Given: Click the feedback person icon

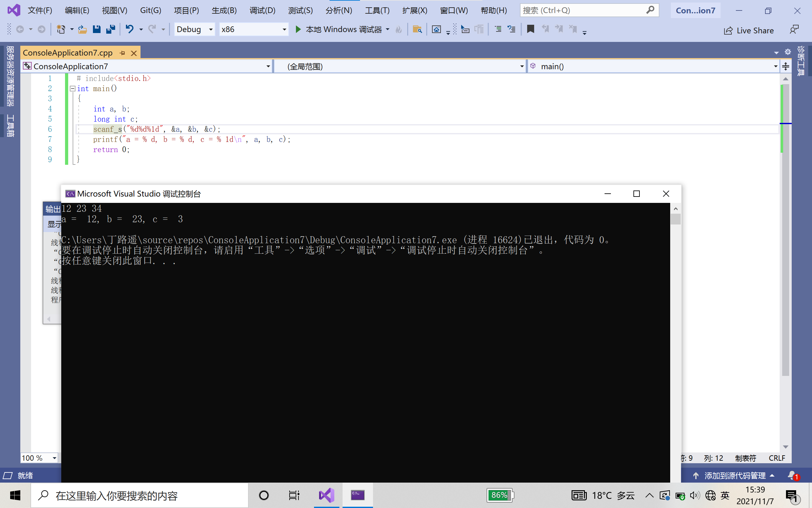Looking at the screenshot, I should pos(794,30).
